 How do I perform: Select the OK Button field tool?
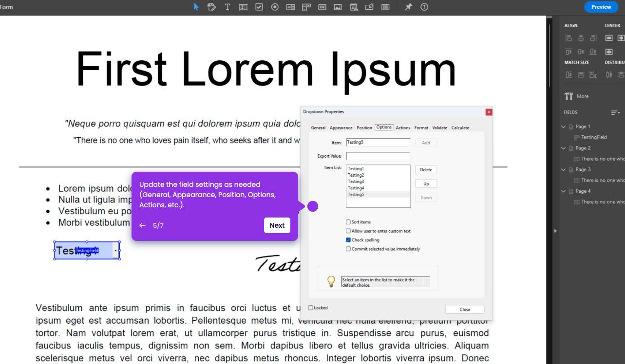click(322, 7)
